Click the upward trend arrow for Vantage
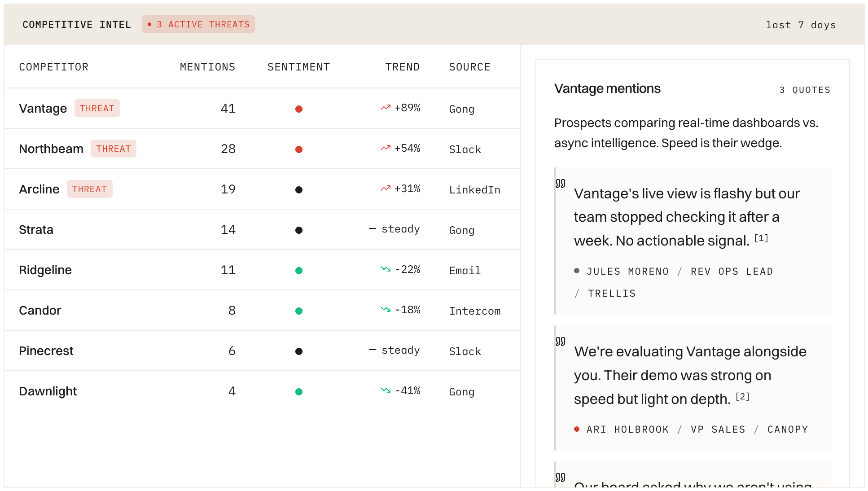The height and width of the screenshot is (491, 868). click(385, 108)
